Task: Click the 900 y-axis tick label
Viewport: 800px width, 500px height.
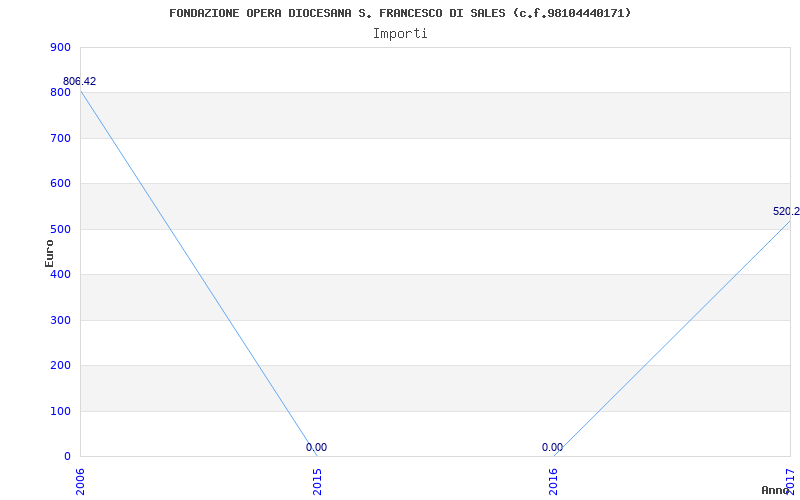Action: click(x=60, y=47)
